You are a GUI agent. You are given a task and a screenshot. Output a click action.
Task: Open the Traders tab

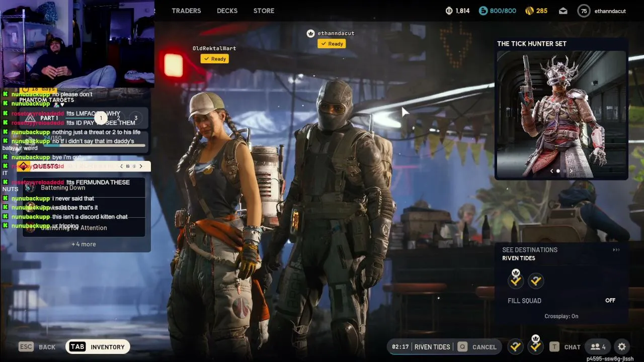point(186,11)
